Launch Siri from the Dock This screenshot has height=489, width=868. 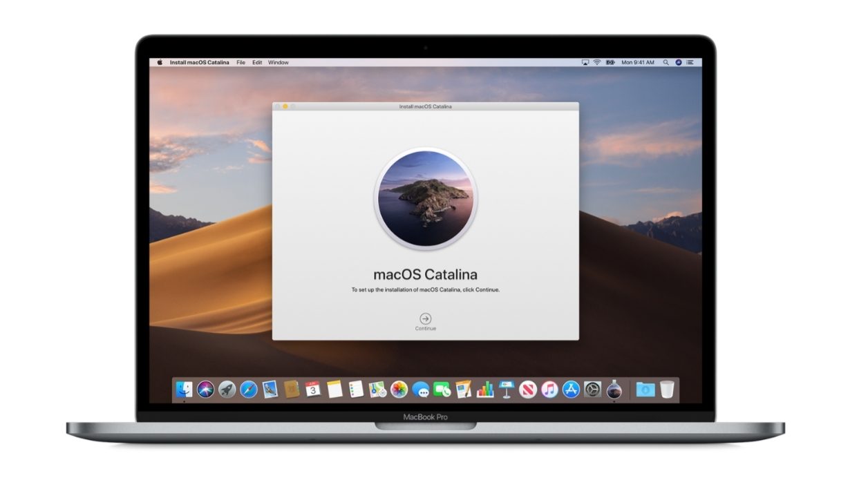(205, 390)
